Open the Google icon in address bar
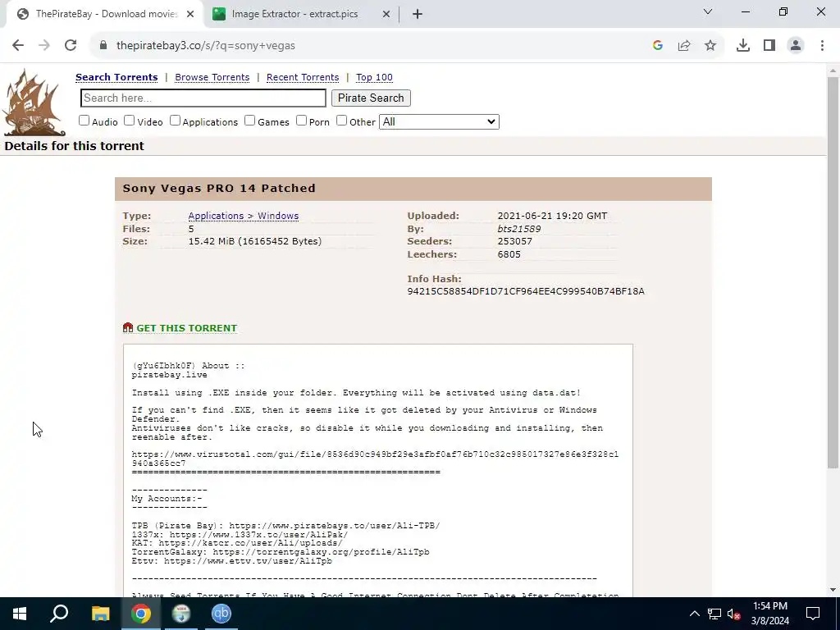This screenshot has width=840, height=630. [x=658, y=46]
